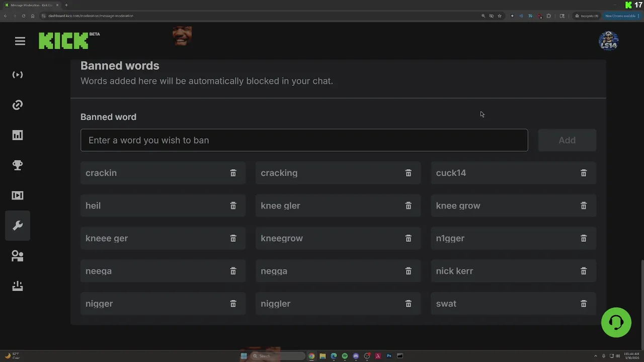
Task: Click the Add banned word button
Action: 567,140
